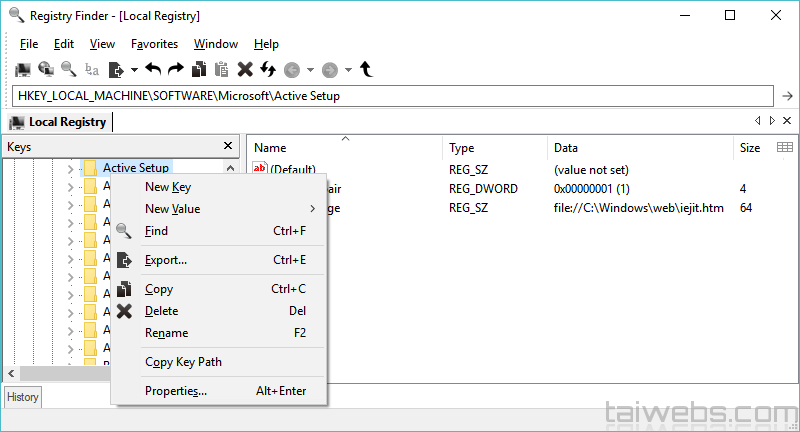Viewport: 800px width, 432px height.
Task: Expand the Active Setup tree node
Action: pos(69,169)
